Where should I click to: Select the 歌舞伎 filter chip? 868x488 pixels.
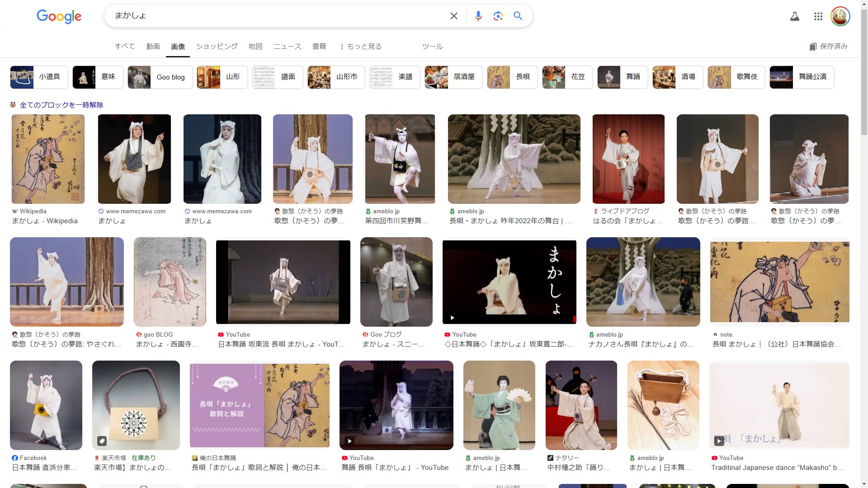[x=736, y=77]
